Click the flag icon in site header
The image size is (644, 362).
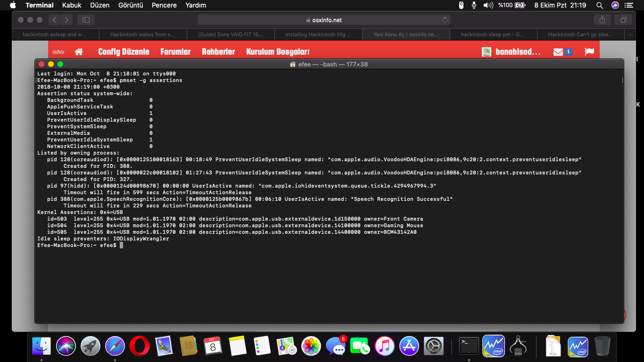click(589, 52)
